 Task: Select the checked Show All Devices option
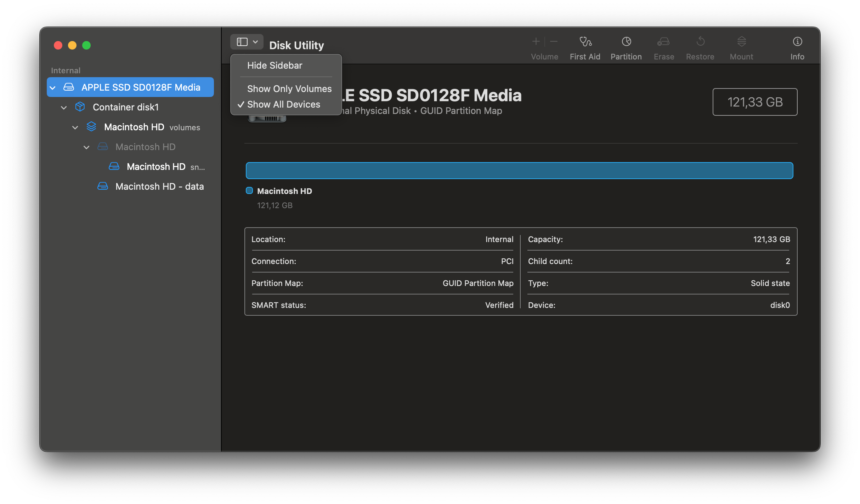tap(283, 104)
